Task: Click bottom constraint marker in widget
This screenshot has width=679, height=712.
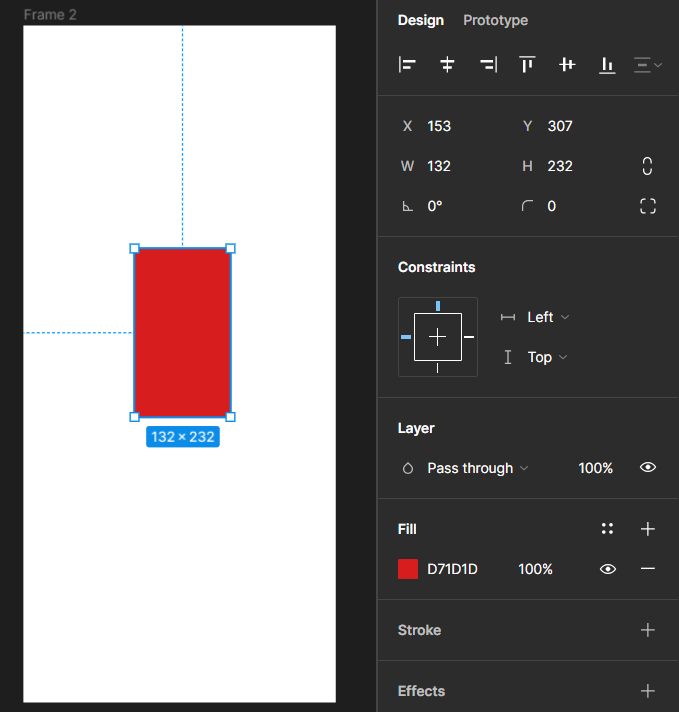Action: click(x=437, y=368)
